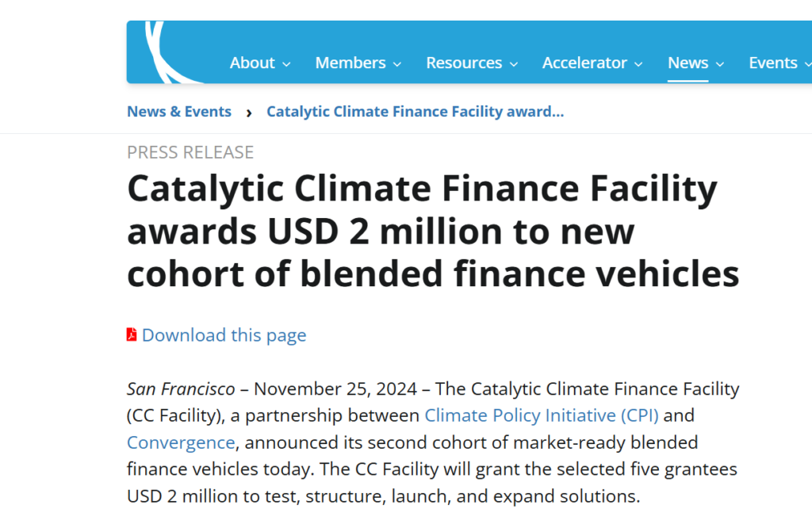Expand the Members dropdown chevron
The width and height of the screenshot is (812, 509).
397,64
